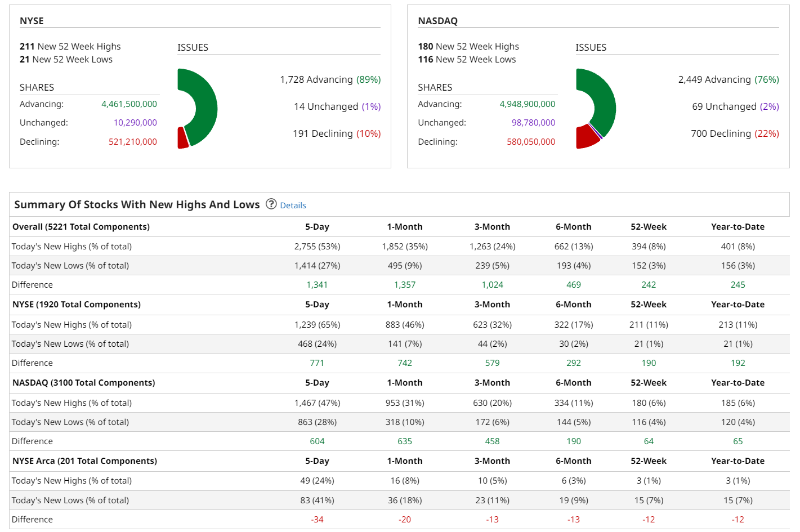Screen dimensions: 800x532
Task: Click 180 New 52 Week Highs
Action: (468, 46)
